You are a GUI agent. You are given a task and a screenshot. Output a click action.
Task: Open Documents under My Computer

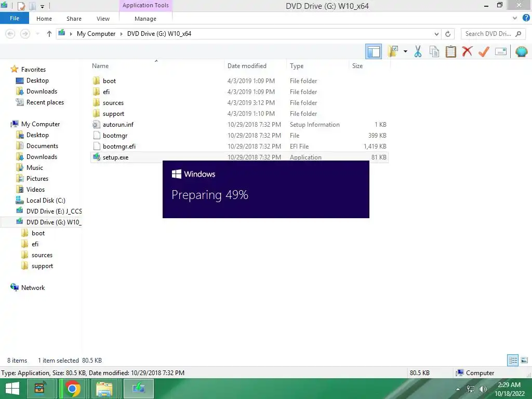42,146
